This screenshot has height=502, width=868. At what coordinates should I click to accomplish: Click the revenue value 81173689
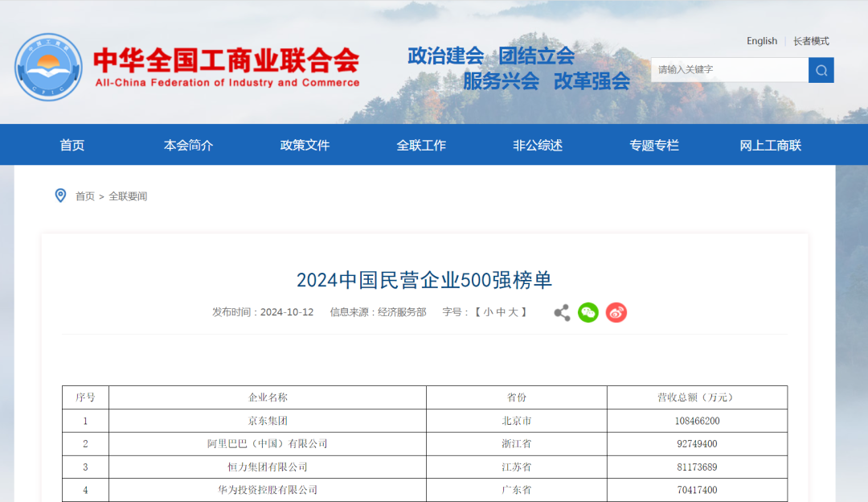697,467
